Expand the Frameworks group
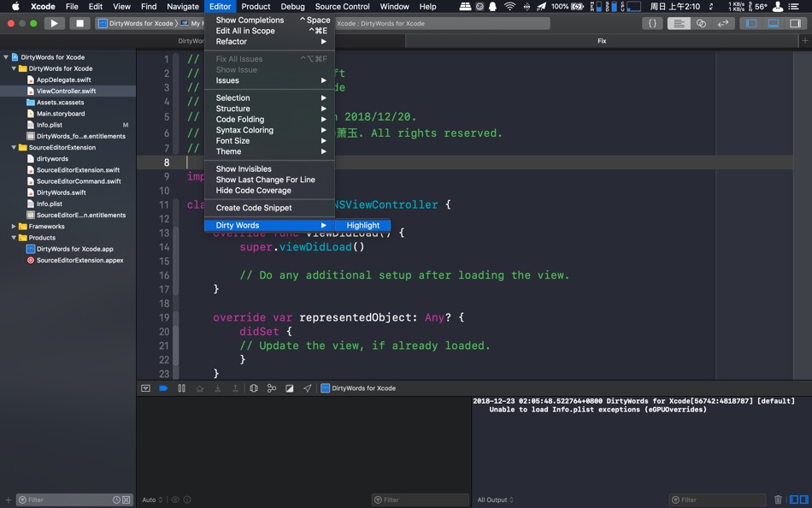 pyautogui.click(x=14, y=227)
